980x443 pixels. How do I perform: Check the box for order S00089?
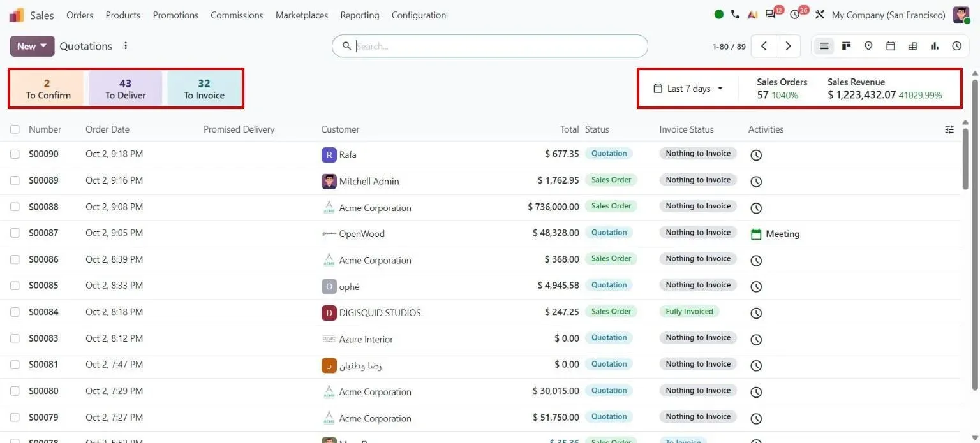click(15, 180)
